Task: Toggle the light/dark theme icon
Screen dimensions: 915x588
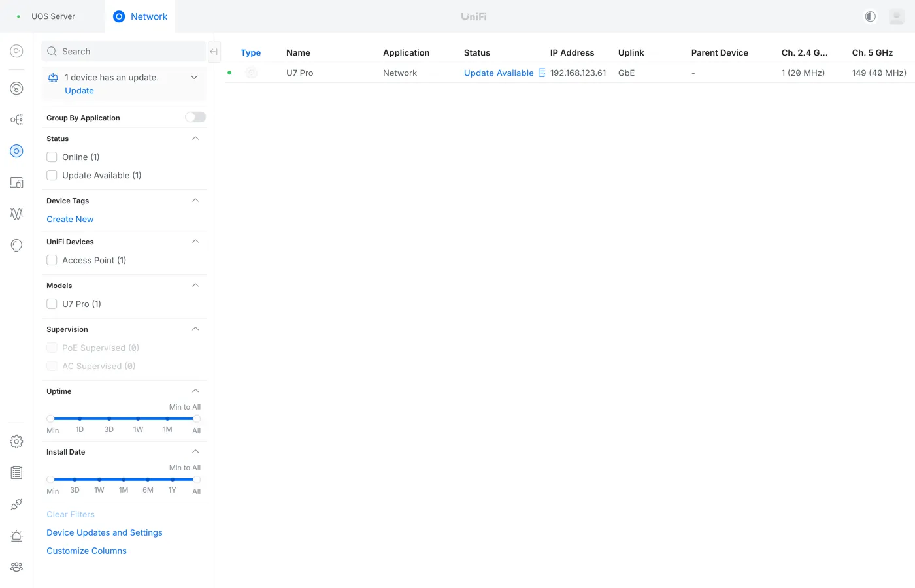Action: (x=870, y=16)
